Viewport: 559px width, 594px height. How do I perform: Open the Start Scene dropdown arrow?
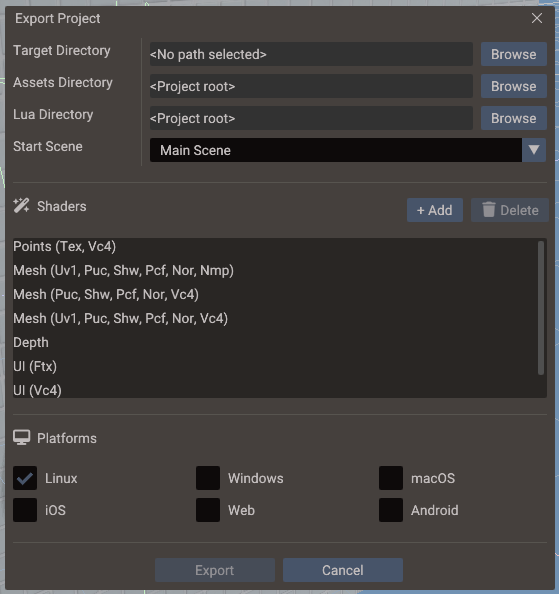[x=534, y=150]
